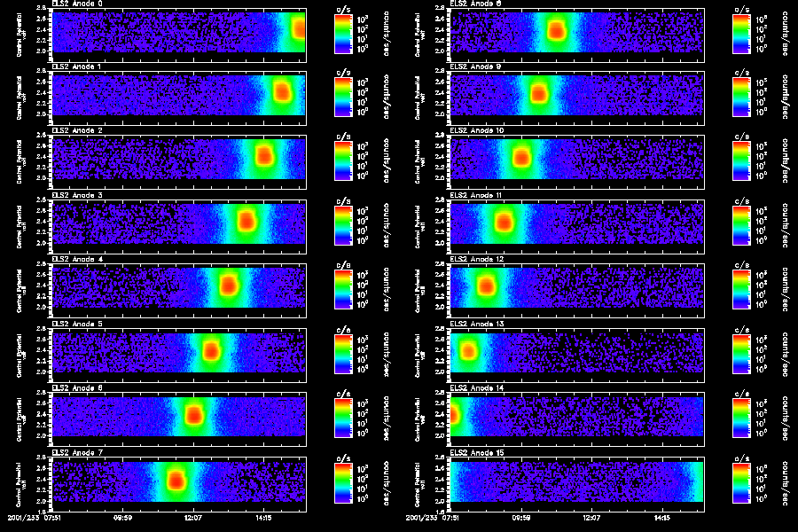Select the color bar beside Anode 2 plot
This screenshot has height=532, width=798.
[343, 161]
